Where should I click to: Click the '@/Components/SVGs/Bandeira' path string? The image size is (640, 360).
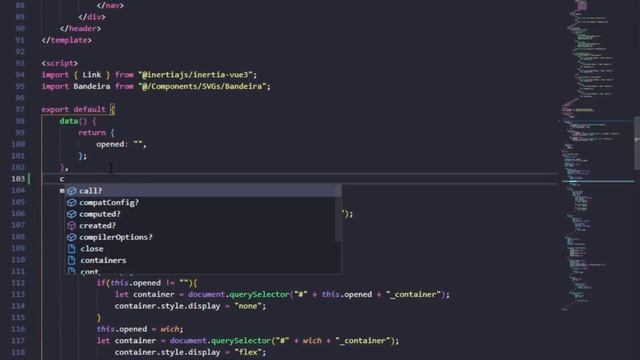click(x=203, y=86)
